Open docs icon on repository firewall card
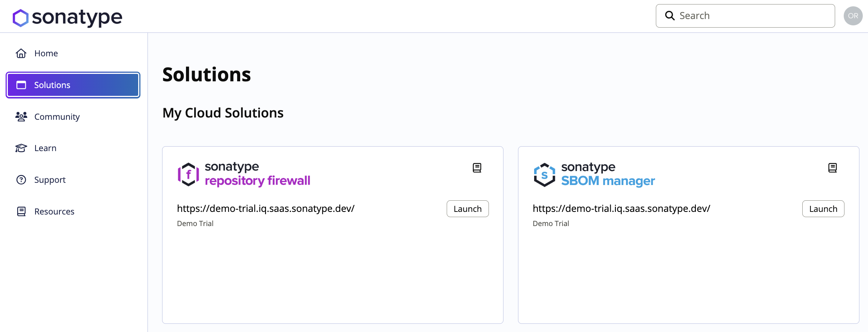 (x=477, y=168)
